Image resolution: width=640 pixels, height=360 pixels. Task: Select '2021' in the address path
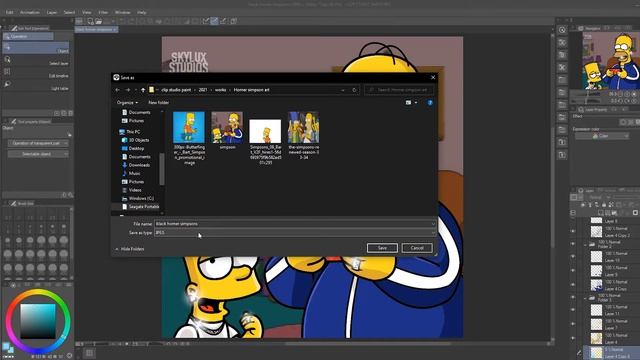[x=203, y=90]
